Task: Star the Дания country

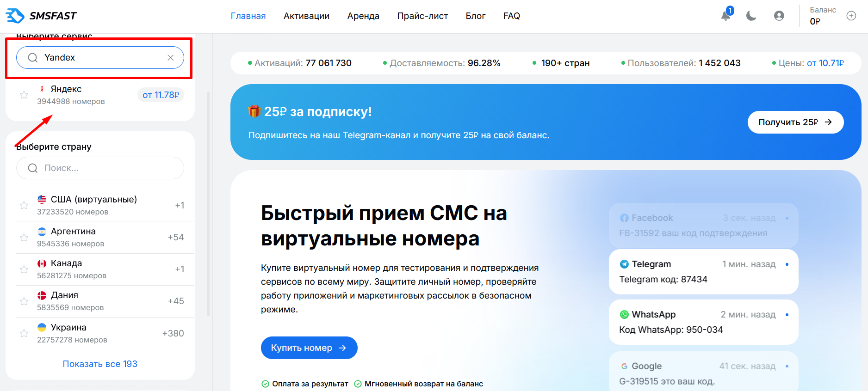Action: pos(24,301)
